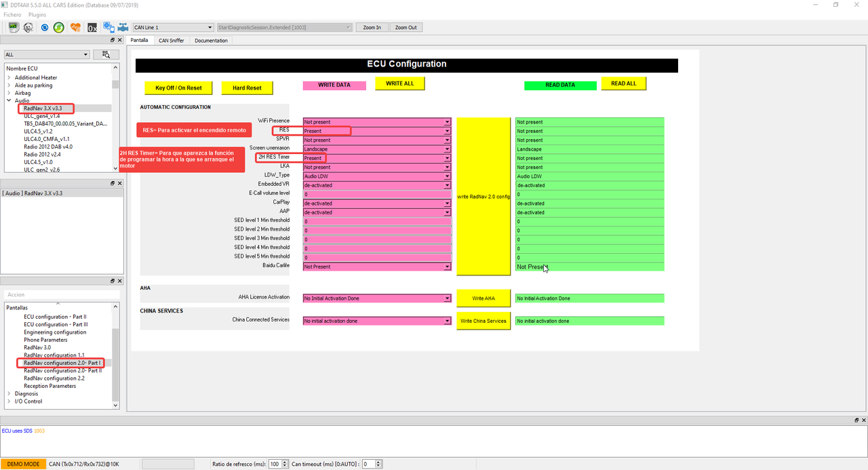Switch to the Pantalla tab
Screen dimensions: 868x470
coord(139,40)
